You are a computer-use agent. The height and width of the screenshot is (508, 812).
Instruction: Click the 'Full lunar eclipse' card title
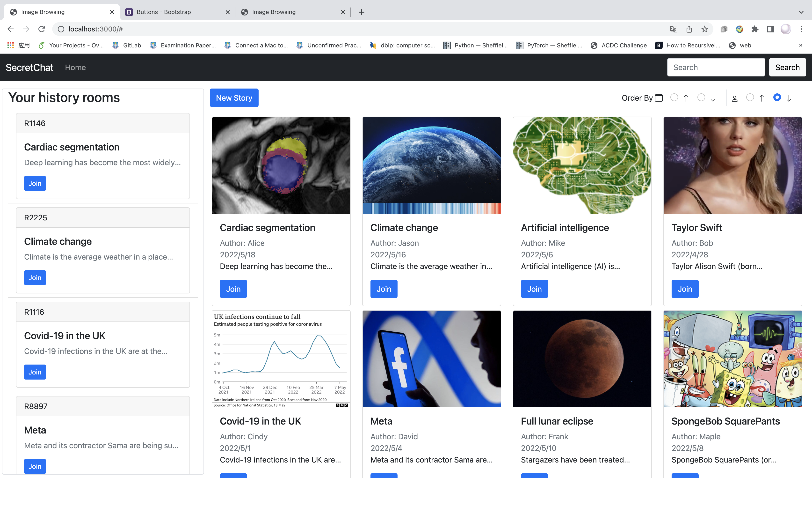point(557,421)
